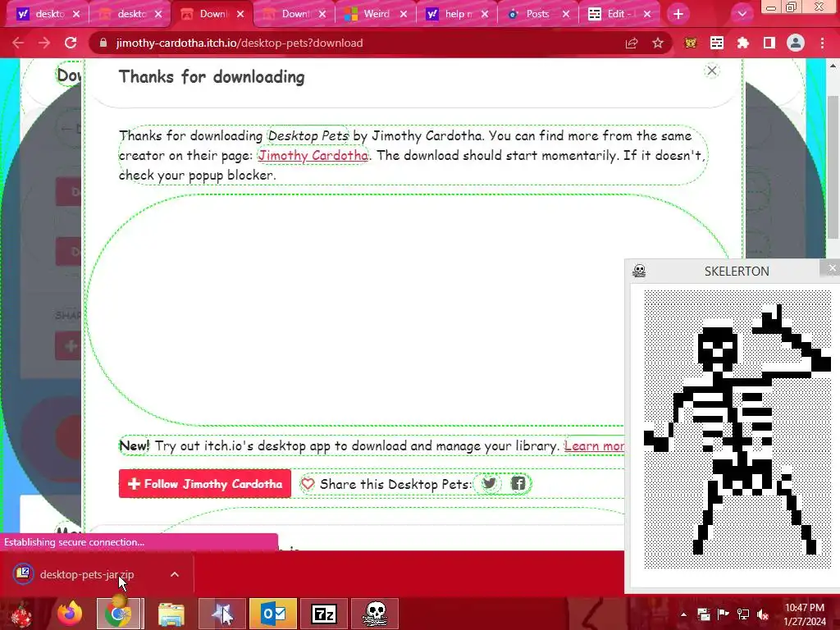
Task: Show hidden system tray icons
Action: (x=683, y=614)
